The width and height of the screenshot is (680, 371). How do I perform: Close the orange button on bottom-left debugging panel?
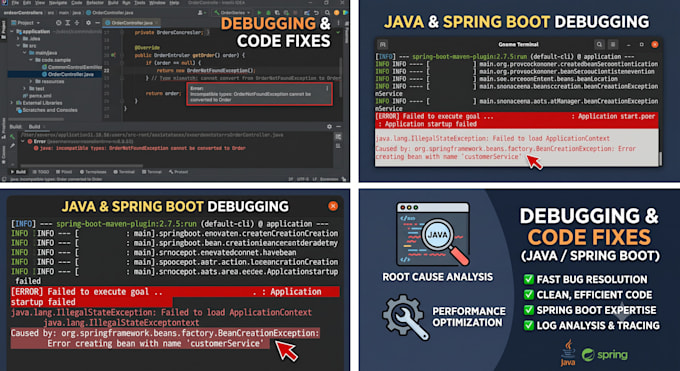click(333, 206)
